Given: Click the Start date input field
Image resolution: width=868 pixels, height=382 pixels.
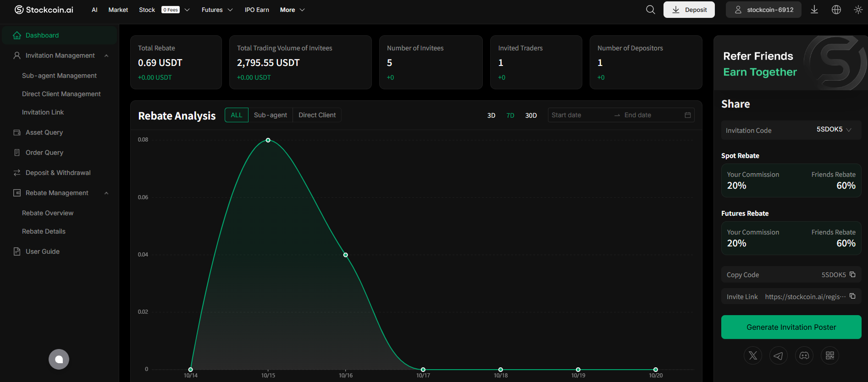Looking at the screenshot, I should (580, 115).
